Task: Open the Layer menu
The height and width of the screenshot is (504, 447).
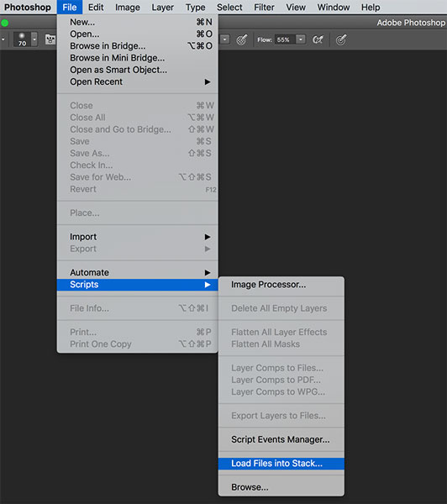Action: coord(163,7)
